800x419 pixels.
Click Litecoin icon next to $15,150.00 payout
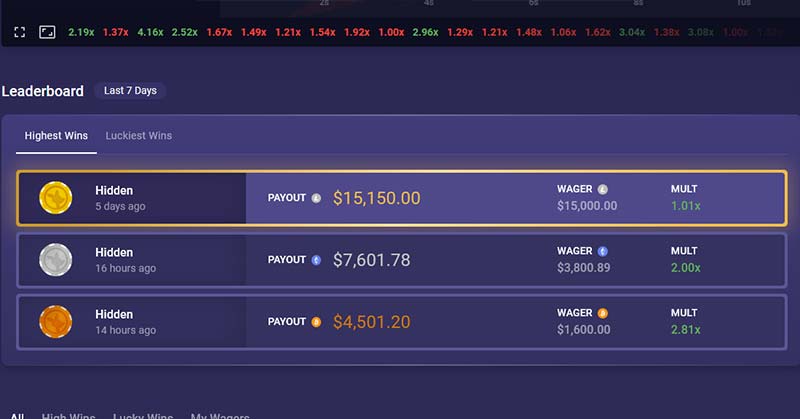(316, 198)
